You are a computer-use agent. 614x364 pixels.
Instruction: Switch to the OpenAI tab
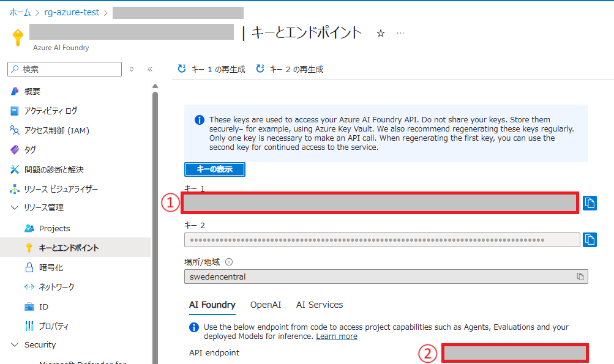[x=266, y=305]
